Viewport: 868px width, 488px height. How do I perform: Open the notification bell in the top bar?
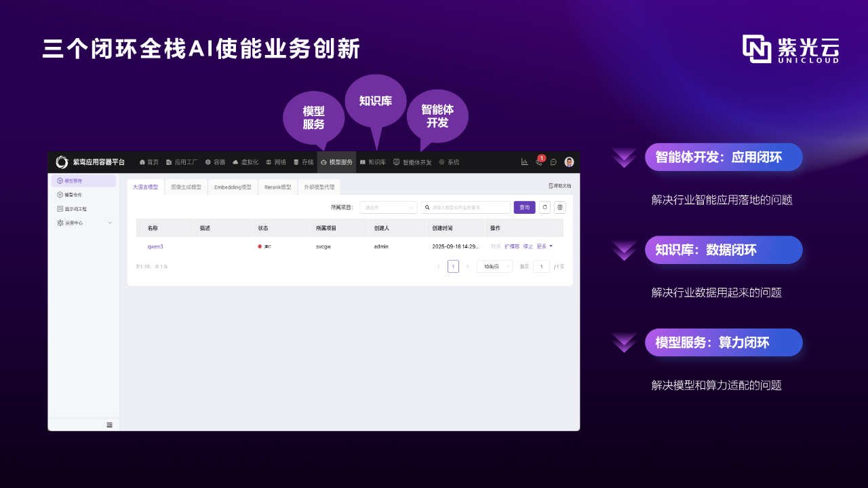539,162
